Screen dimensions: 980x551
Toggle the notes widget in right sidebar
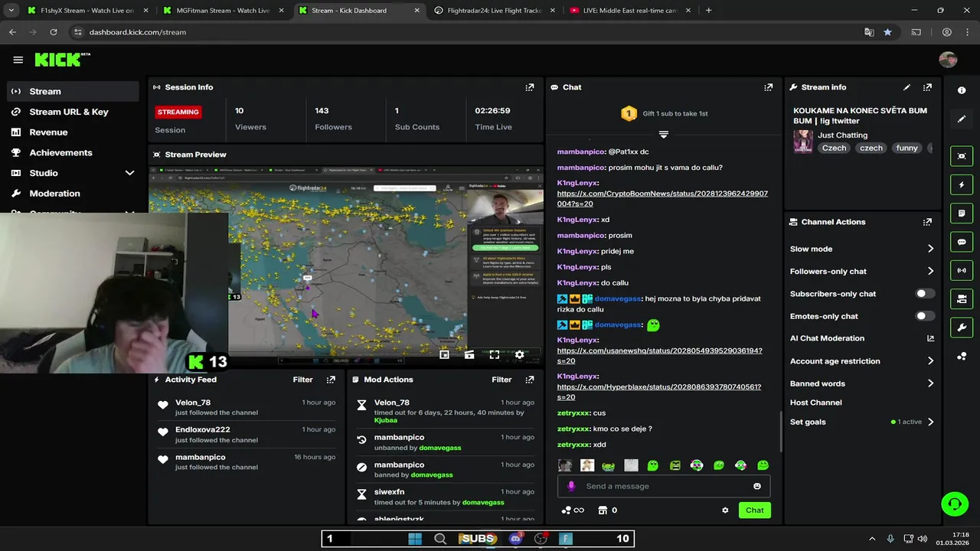coord(962,213)
